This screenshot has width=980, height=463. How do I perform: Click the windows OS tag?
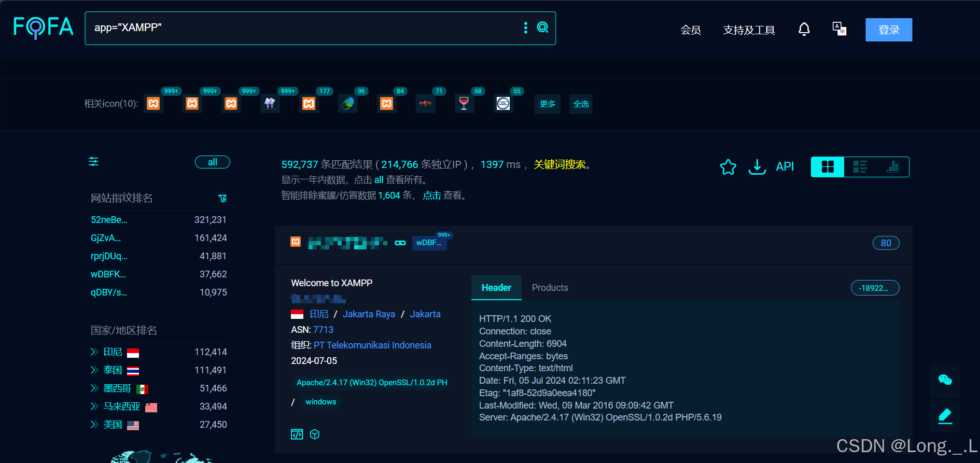[321, 402]
